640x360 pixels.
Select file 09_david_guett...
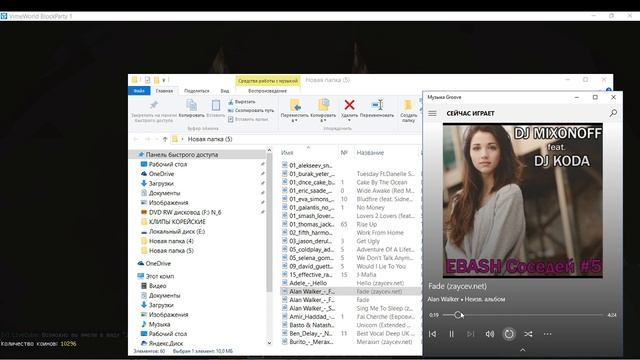point(311,266)
